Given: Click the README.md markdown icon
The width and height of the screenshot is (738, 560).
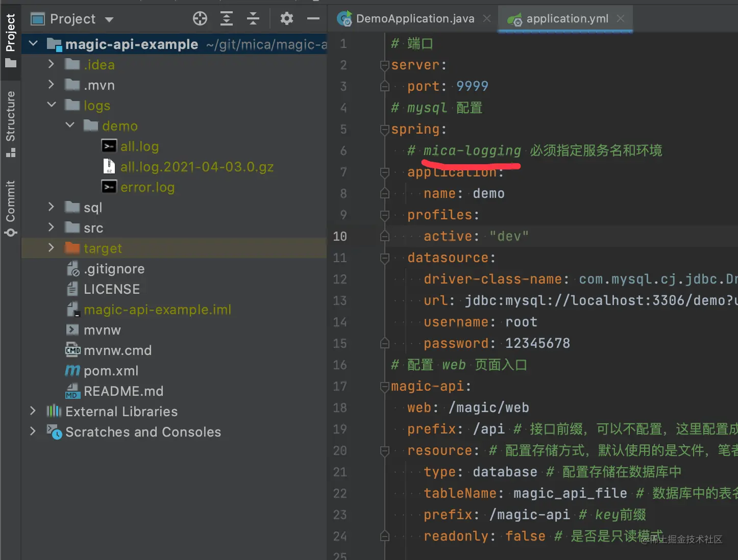Looking at the screenshot, I should click(x=72, y=391).
